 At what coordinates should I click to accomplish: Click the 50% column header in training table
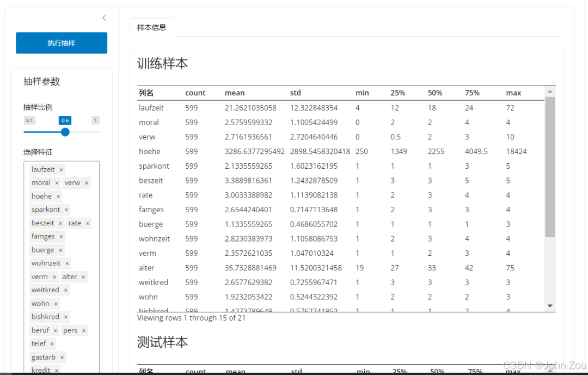(435, 93)
